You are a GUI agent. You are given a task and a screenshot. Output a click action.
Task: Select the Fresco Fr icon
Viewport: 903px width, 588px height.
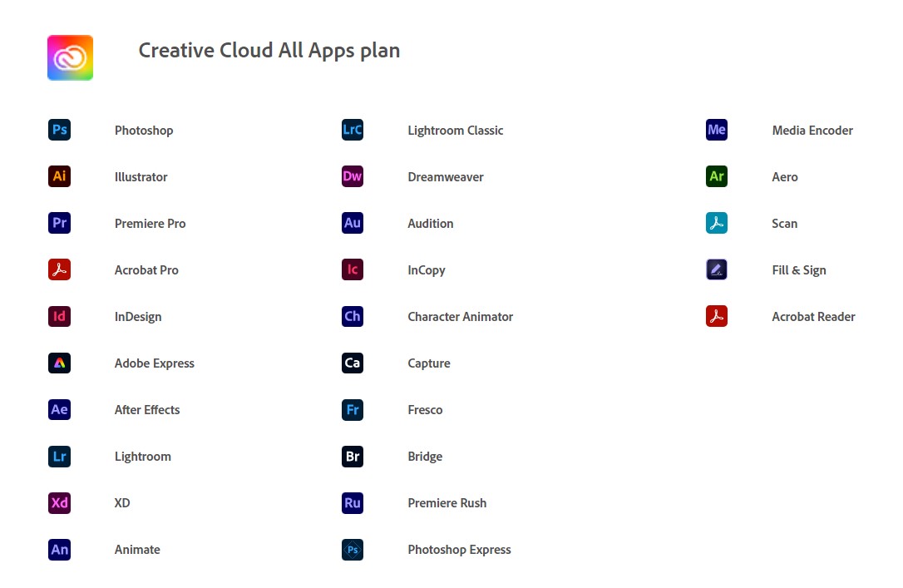(x=353, y=409)
